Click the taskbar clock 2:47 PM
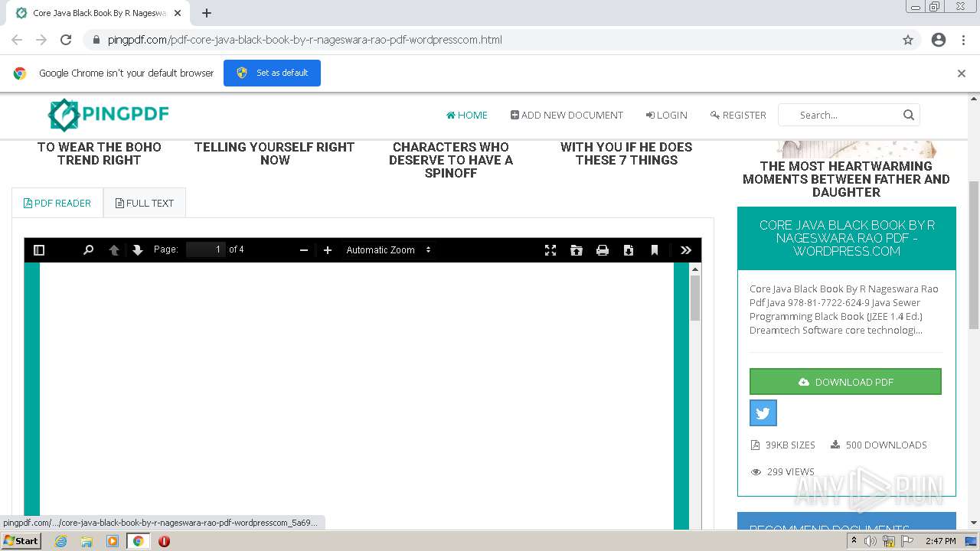 (940, 541)
